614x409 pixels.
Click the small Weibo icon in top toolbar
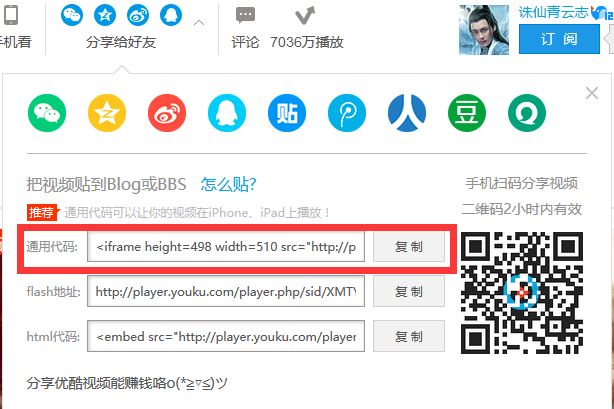click(x=138, y=15)
